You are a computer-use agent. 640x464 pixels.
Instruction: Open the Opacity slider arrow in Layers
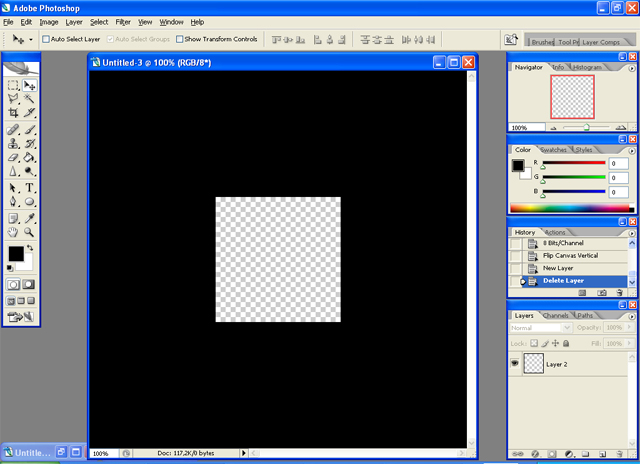(x=630, y=327)
